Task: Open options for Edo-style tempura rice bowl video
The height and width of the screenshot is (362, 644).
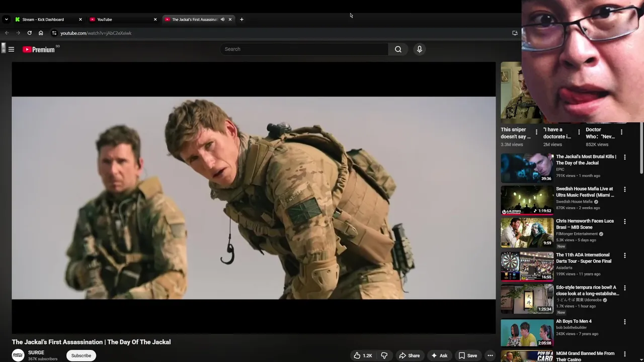Action: pos(625,288)
